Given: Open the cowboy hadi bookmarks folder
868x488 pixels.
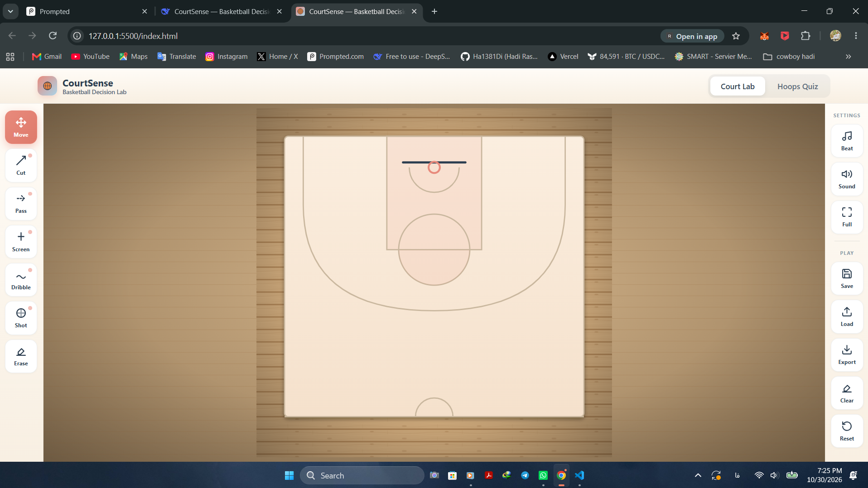Looking at the screenshot, I should pyautogui.click(x=789, y=57).
